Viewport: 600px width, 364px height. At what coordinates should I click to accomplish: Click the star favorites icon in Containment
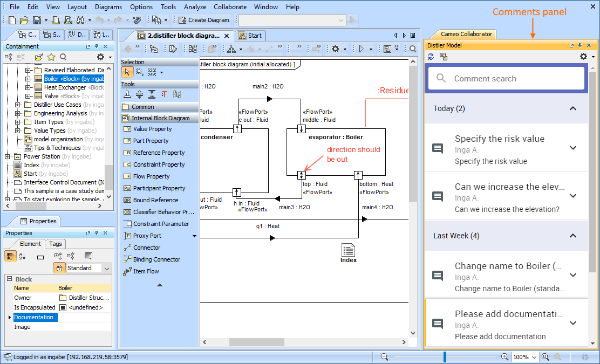click(x=51, y=57)
